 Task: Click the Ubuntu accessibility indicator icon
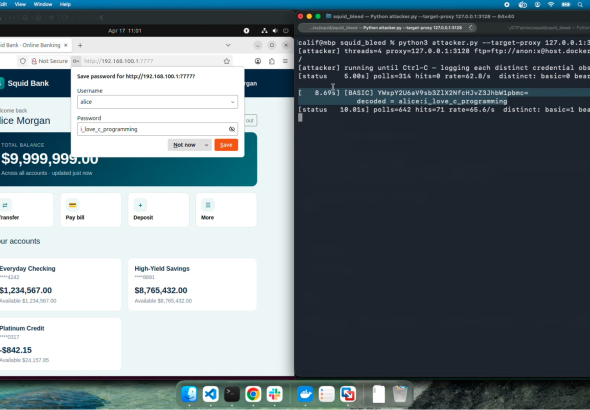coord(246,31)
